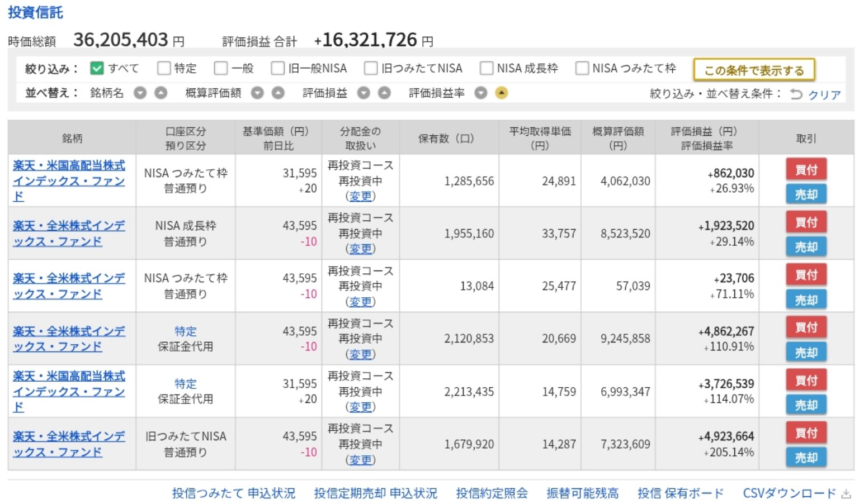Open 振替可能残高 link
Viewport: 859px width, 504px height.
(x=582, y=493)
